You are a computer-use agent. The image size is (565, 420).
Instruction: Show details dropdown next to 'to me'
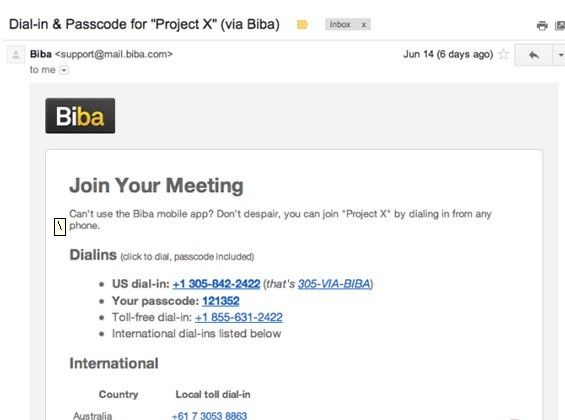64,70
